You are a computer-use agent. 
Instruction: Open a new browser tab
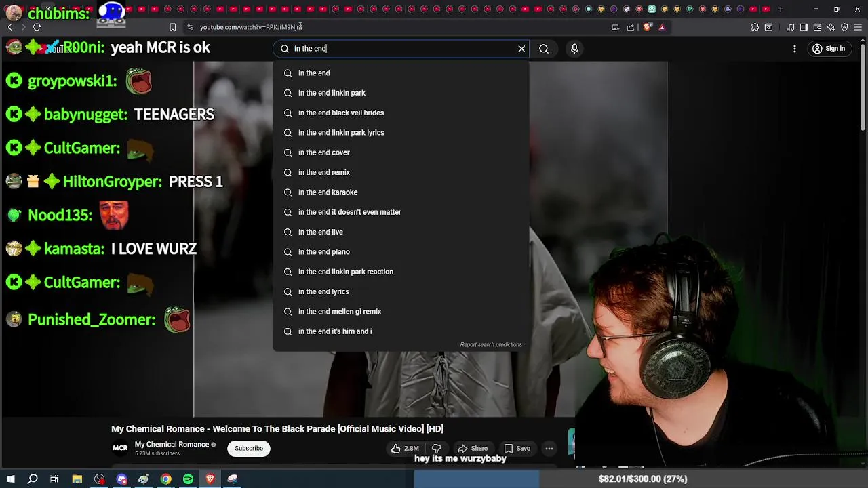781,9
